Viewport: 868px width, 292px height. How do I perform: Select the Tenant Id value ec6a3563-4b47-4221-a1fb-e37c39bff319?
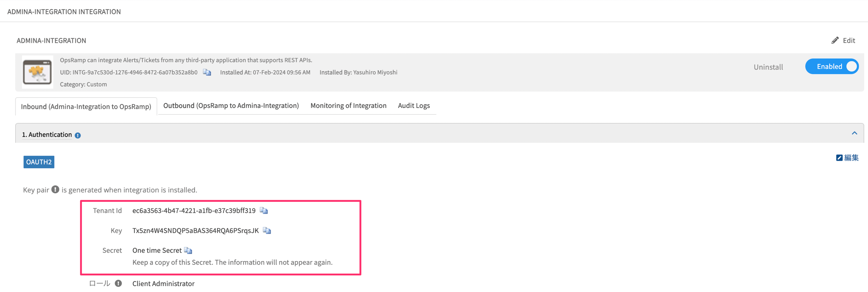[x=194, y=211]
